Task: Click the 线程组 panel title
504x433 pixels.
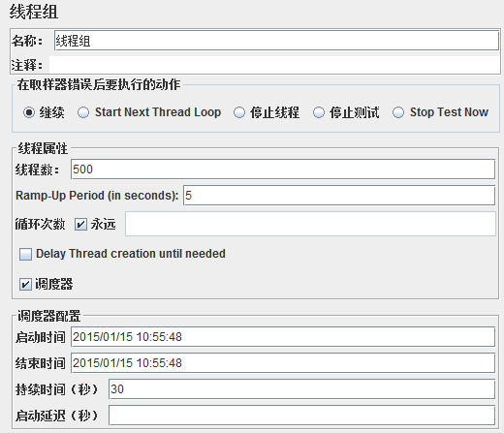Action: 34,12
